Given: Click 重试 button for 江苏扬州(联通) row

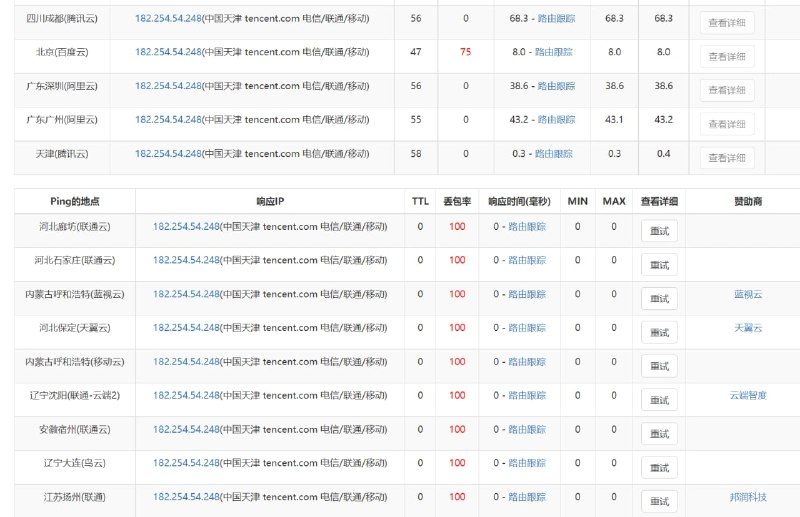Looking at the screenshot, I should click(x=659, y=501).
